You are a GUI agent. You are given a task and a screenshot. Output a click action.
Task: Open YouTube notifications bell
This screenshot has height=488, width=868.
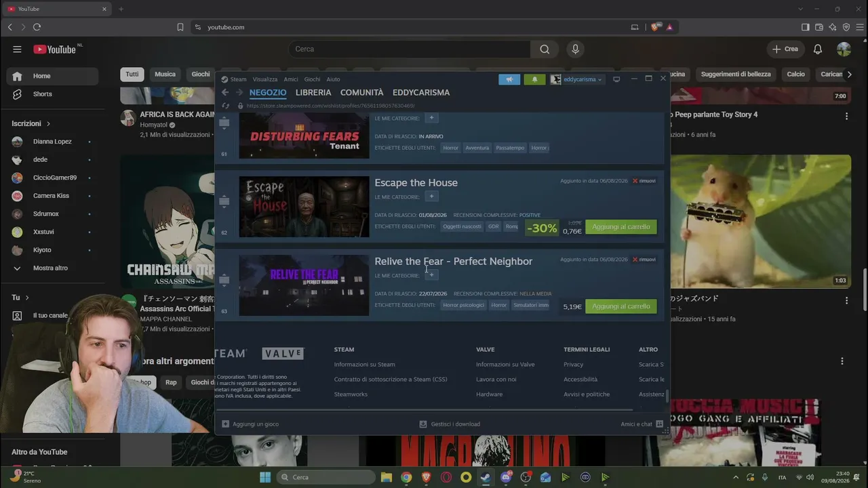click(818, 49)
